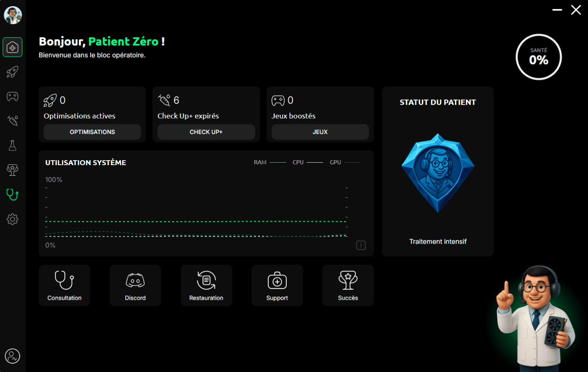
Task: Select the home dashboard icon in sidebar
Action: tap(12, 47)
